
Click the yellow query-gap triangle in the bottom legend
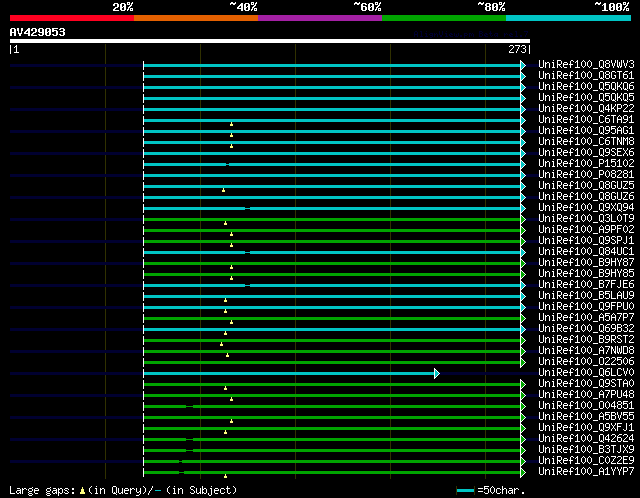tap(82, 490)
